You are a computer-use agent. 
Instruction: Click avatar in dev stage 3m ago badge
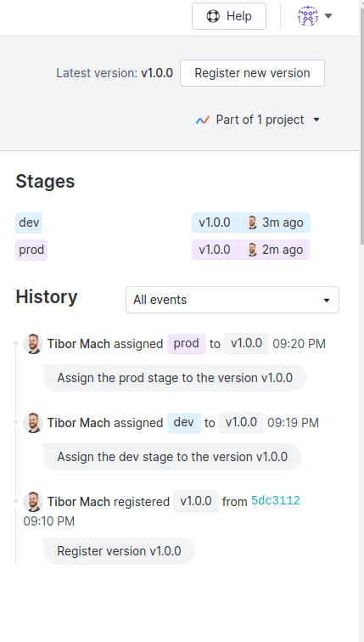pyautogui.click(x=252, y=222)
